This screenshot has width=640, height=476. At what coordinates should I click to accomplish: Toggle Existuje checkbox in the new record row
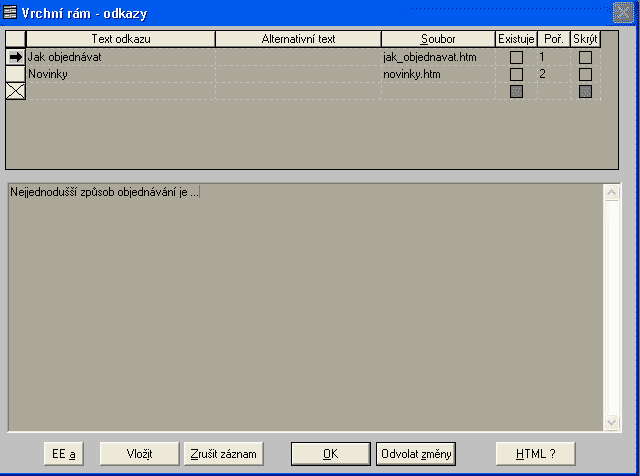click(516, 91)
